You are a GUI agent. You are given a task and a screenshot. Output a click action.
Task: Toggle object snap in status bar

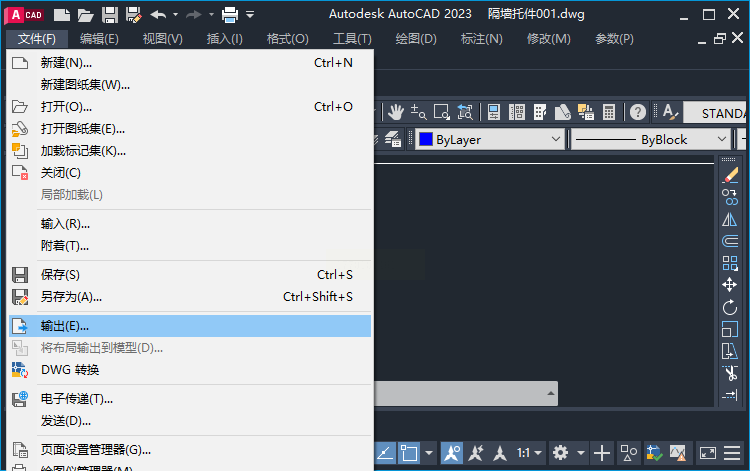(409, 452)
